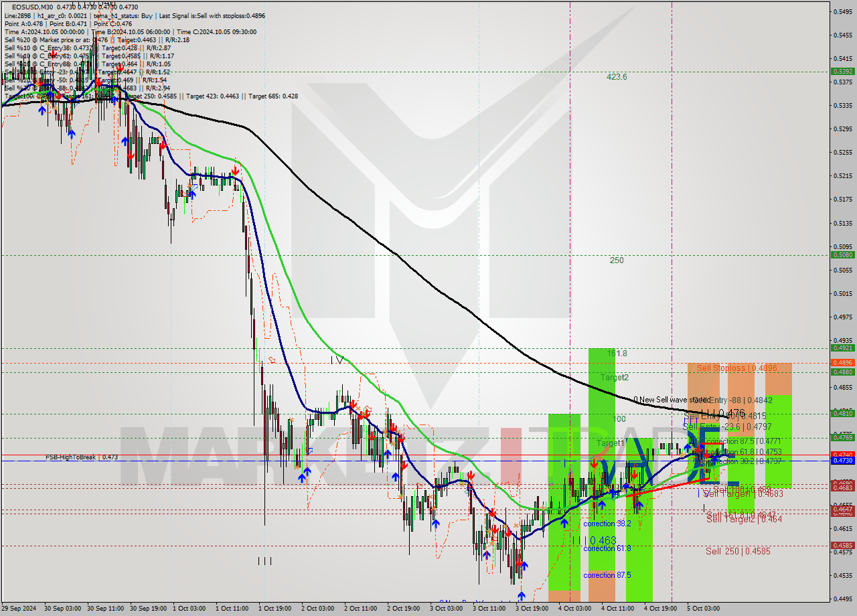Image resolution: width=857 pixels, height=616 pixels.
Task: Click the red 0.4683 price tag
Action: tap(842, 487)
